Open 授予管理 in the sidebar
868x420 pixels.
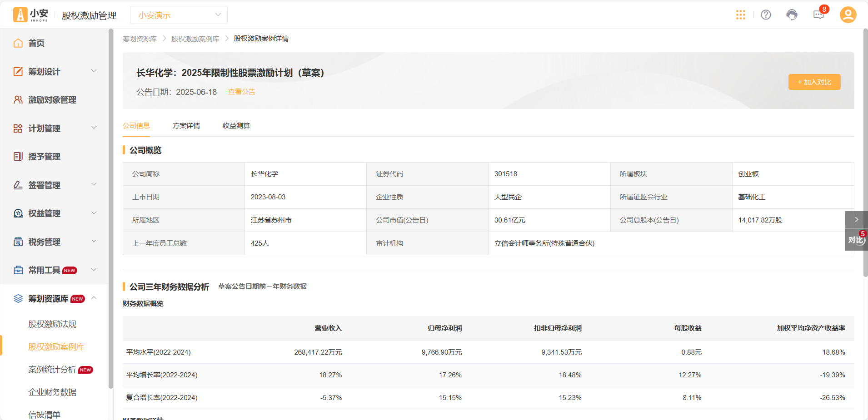(x=44, y=157)
